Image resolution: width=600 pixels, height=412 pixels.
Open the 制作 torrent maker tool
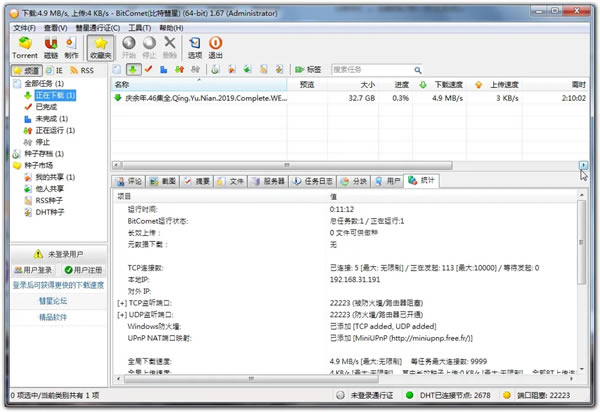click(71, 47)
